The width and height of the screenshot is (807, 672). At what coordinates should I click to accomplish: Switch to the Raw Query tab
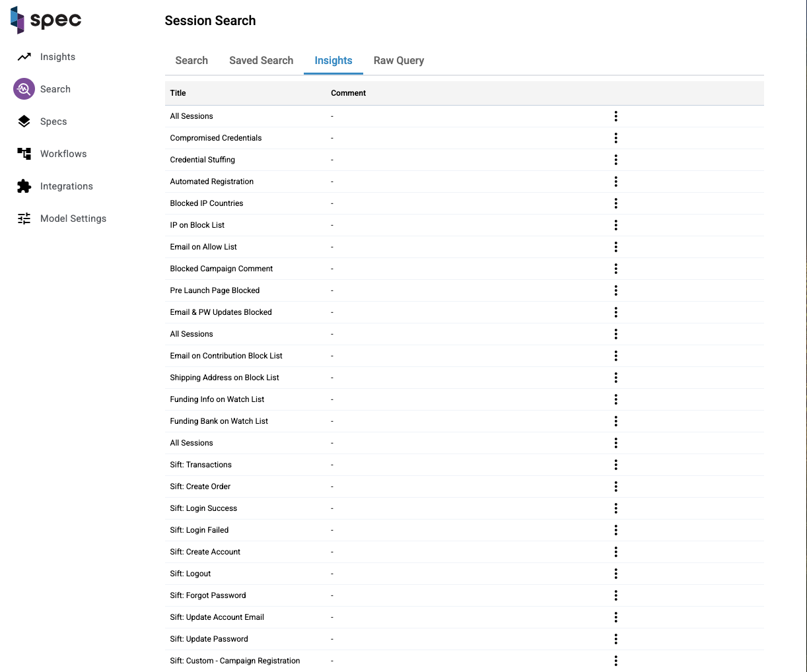(398, 61)
